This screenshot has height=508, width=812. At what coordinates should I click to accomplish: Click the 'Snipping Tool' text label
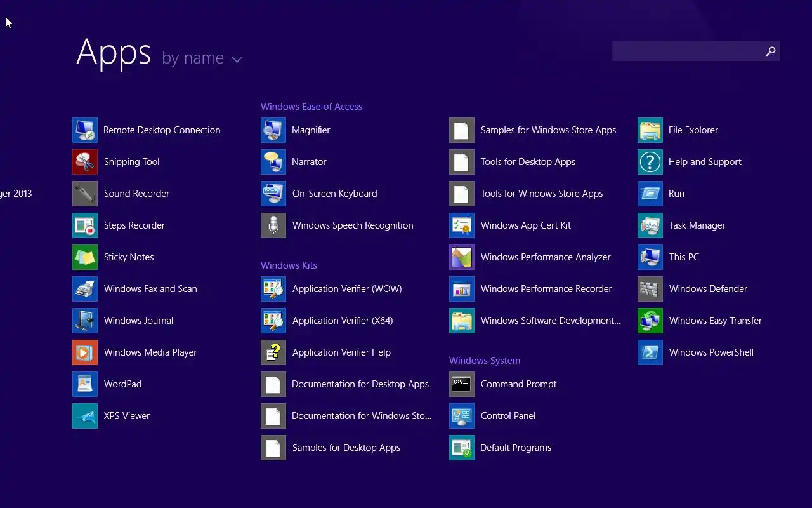(x=132, y=162)
